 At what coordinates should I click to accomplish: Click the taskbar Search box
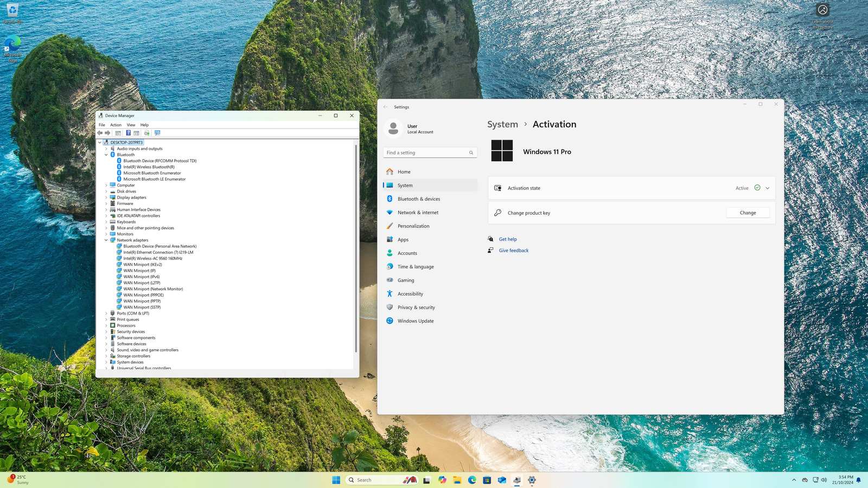click(x=382, y=480)
